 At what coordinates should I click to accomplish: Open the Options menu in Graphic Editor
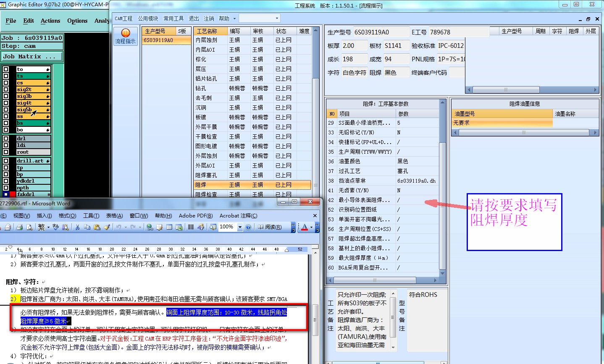(x=77, y=21)
